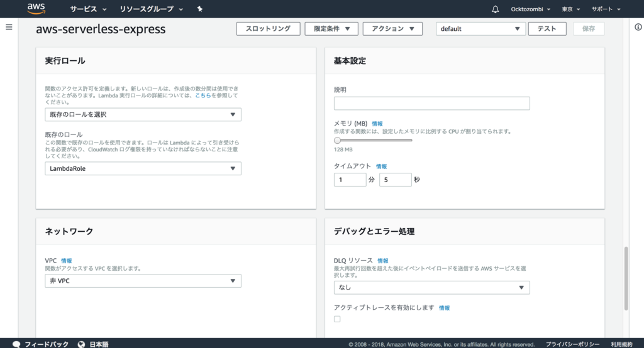Open the 限定条件 dropdown
Screen dimensions: 644x348
tap(331, 29)
